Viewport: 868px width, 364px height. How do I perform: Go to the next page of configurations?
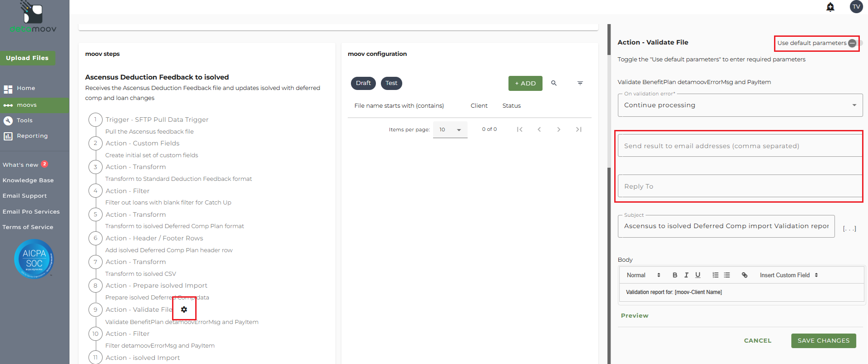pyautogui.click(x=559, y=130)
